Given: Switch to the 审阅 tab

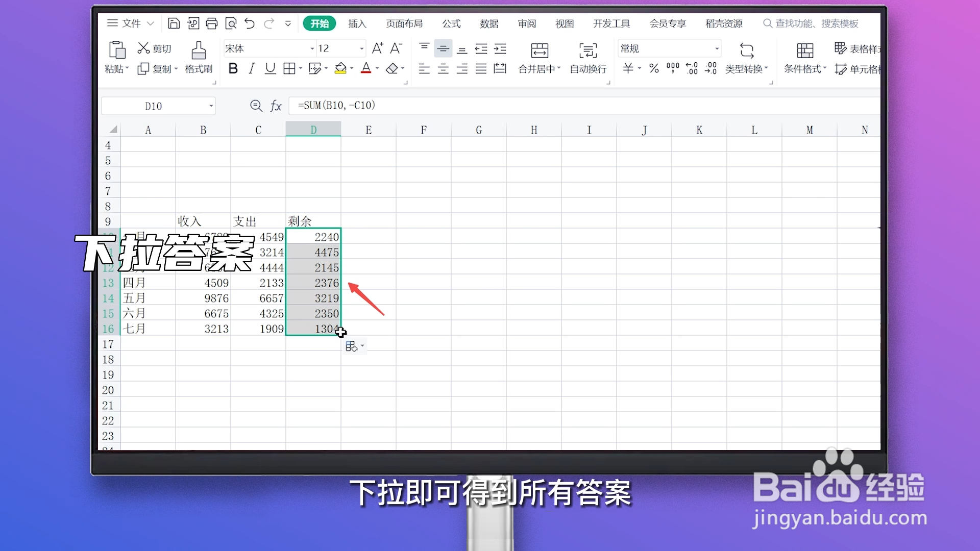Looking at the screenshot, I should tap(527, 23).
